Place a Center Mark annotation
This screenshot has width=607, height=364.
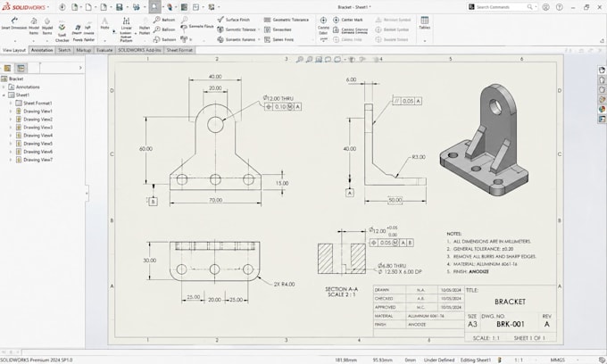coord(347,20)
